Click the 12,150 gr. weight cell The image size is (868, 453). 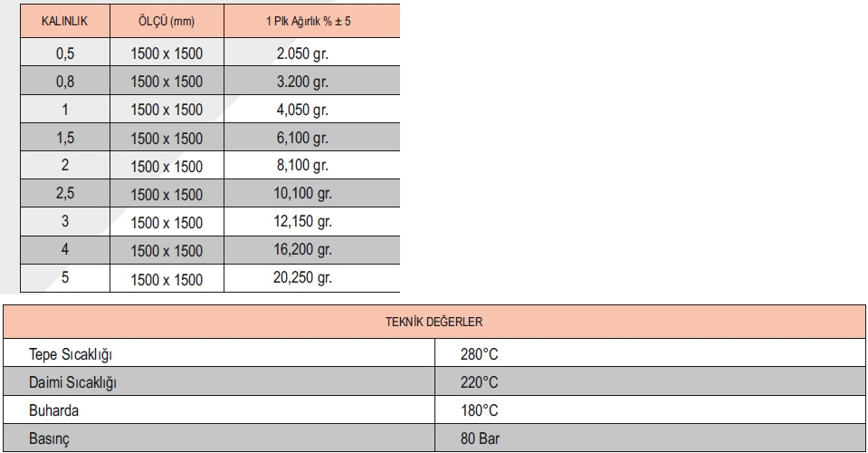tap(302, 222)
